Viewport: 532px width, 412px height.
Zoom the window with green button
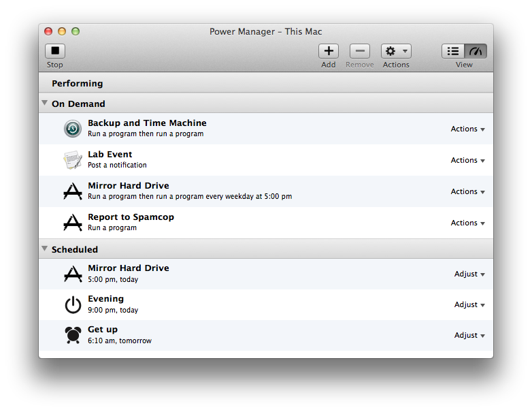tap(76, 31)
